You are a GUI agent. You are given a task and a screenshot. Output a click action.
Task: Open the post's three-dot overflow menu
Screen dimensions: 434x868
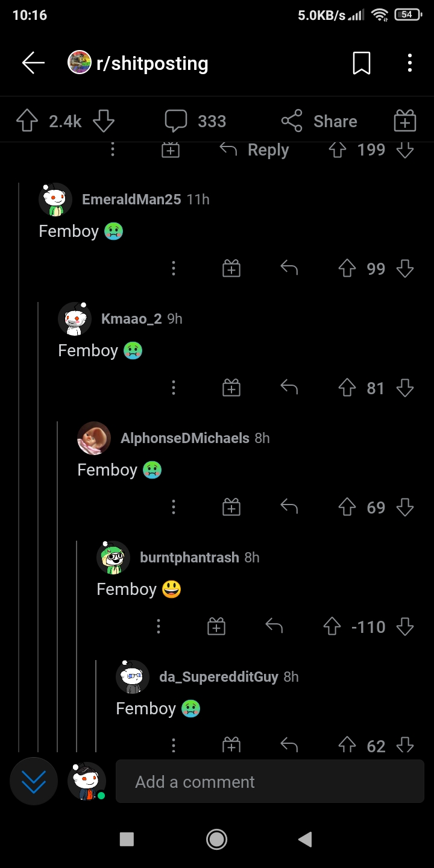point(409,63)
